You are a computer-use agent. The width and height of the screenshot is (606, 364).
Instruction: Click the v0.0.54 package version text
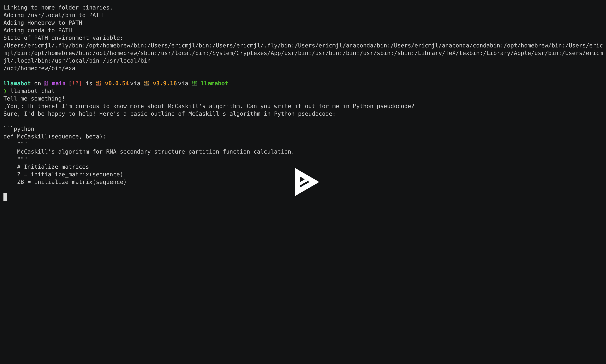click(x=117, y=83)
